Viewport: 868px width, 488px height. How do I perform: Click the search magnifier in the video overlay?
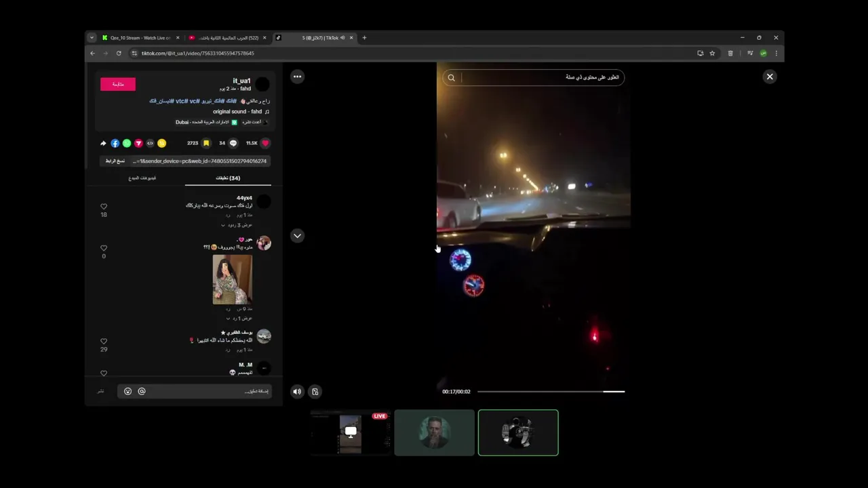click(451, 77)
